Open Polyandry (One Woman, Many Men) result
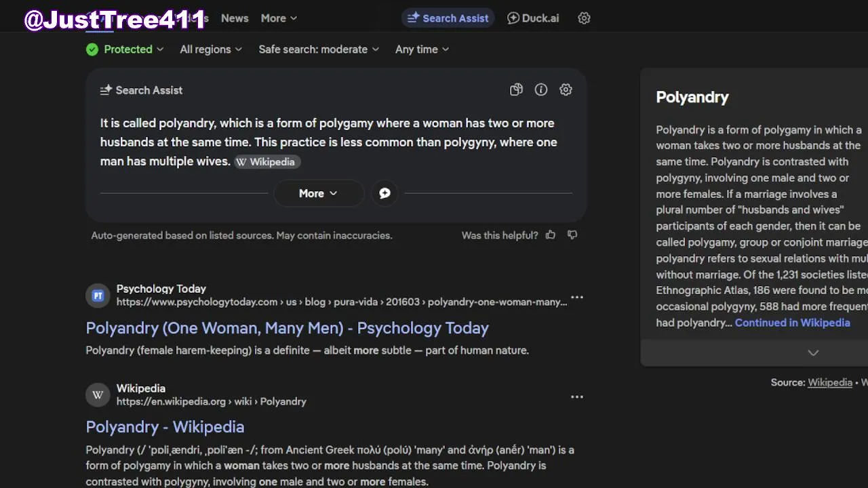The width and height of the screenshot is (868, 488). pyautogui.click(x=287, y=328)
